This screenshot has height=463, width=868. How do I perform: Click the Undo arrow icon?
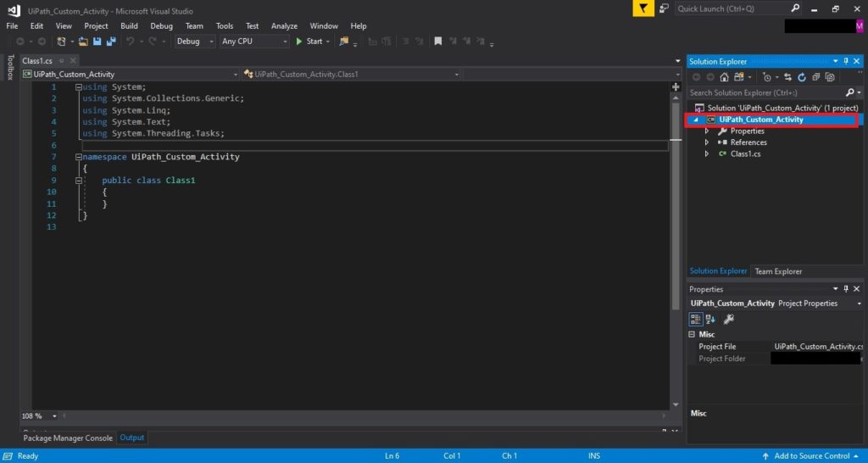[x=130, y=42]
